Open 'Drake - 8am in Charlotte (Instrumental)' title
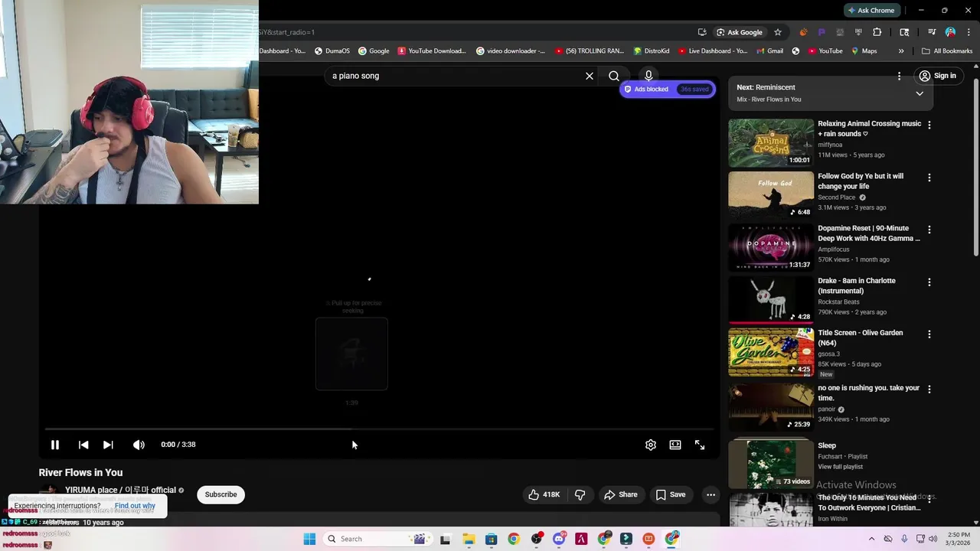The height and width of the screenshot is (551, 980). (x=857, y=285)
